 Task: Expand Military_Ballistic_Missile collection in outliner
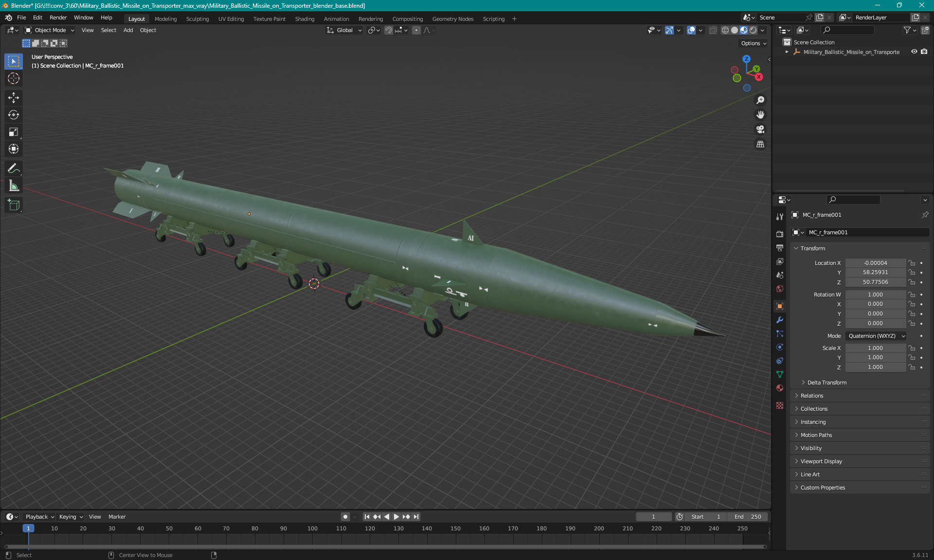(x=787, y=52)
